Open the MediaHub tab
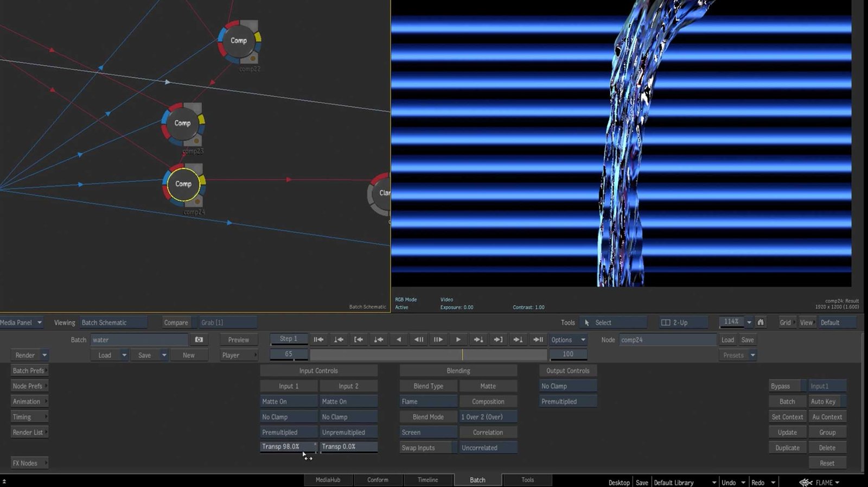Image resolution: width=868 pixels, height=487 pixels. click(x=328, y=480)
